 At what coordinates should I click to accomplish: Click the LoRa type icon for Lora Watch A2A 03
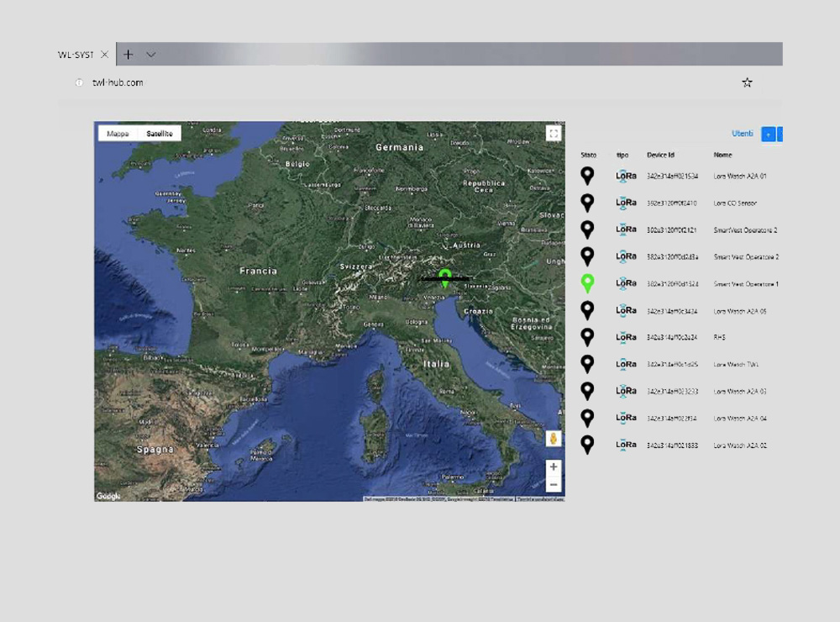626,392
